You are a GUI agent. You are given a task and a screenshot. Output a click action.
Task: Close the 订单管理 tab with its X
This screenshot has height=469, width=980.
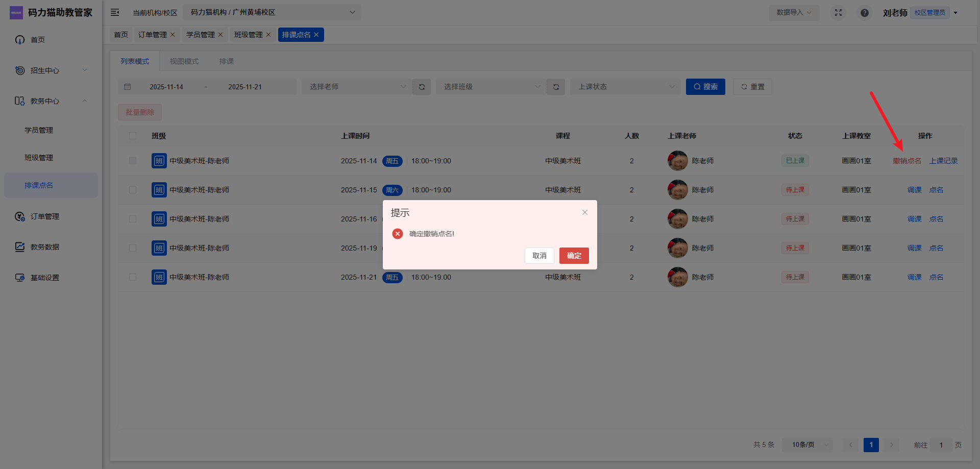pyautogui.click(x=173, y=35)
